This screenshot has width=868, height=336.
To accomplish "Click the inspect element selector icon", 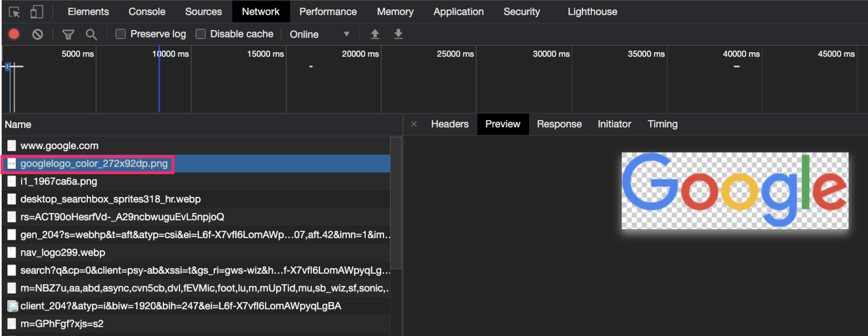I will click(x=14, y=12).
